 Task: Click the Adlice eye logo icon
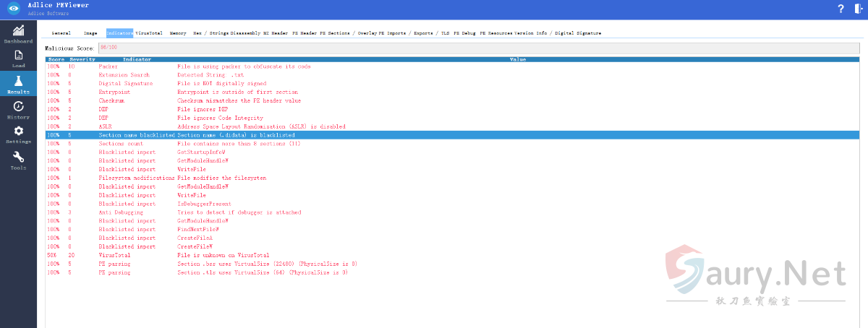tap(13, 9)
